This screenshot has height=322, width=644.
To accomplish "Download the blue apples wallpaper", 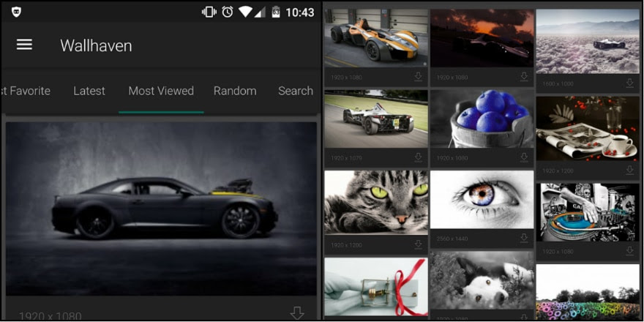I will (524, 157).
